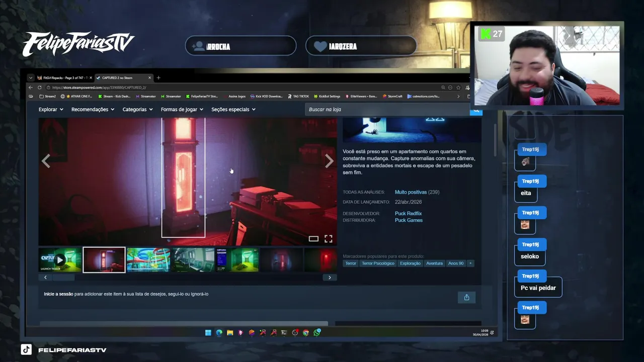
Task: Open WhatsApp from the taskbar
Action: tap(317, 332)
